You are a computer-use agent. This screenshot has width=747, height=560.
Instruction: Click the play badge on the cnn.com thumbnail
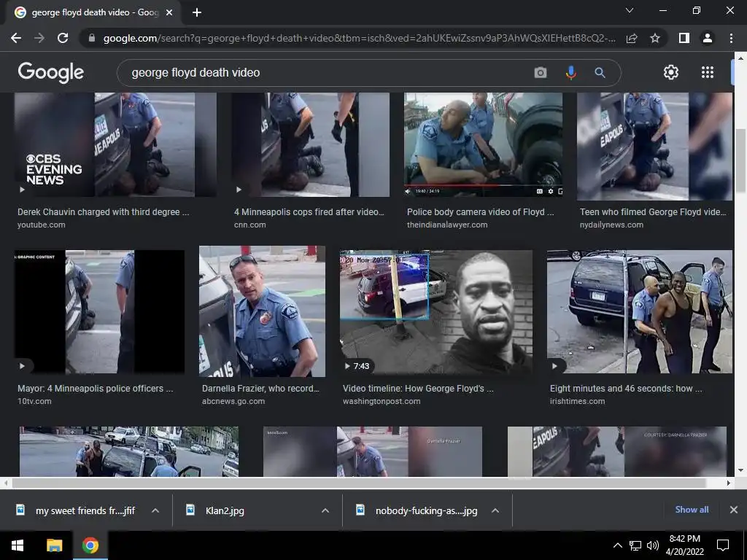(x=239, y=190)
